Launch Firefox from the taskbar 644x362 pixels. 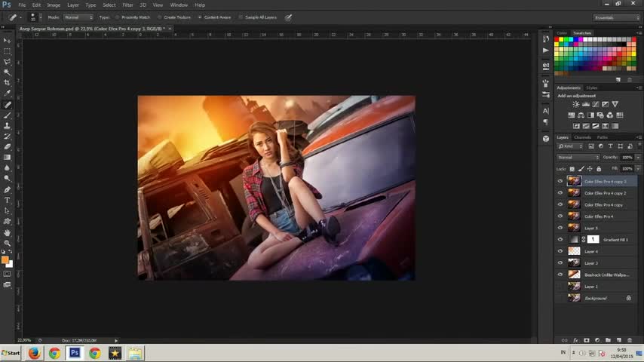(x=35, y=352)
